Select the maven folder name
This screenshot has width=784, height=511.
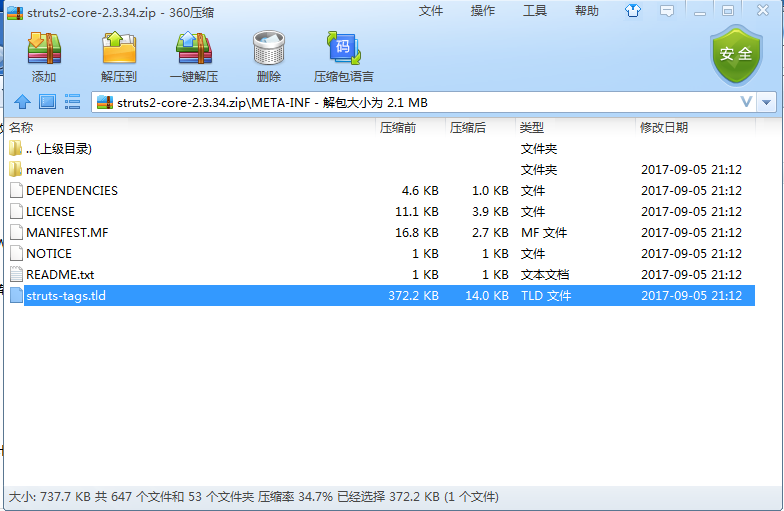point(45,170)
